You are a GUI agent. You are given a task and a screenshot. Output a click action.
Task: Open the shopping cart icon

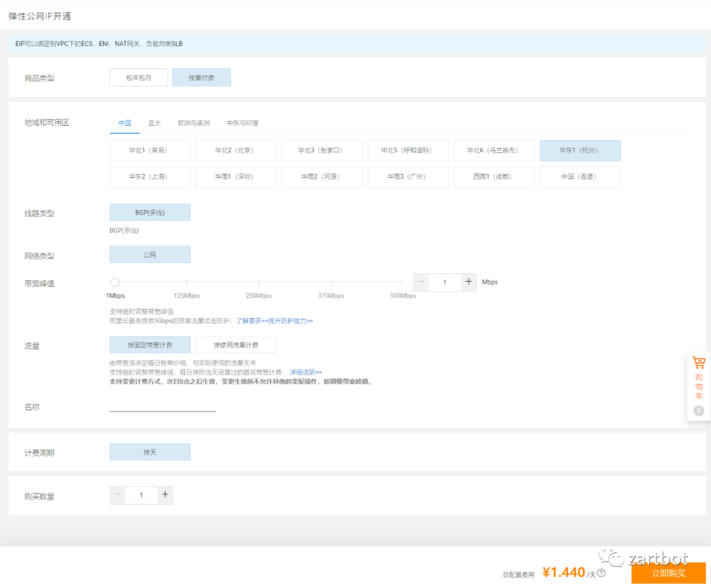pos(698,363)
